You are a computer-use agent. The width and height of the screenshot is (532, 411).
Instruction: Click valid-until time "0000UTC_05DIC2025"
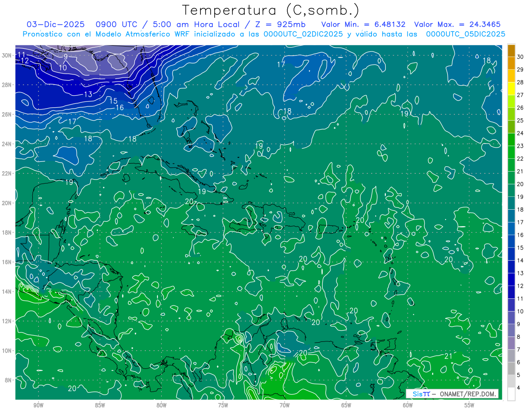(465, 34)
